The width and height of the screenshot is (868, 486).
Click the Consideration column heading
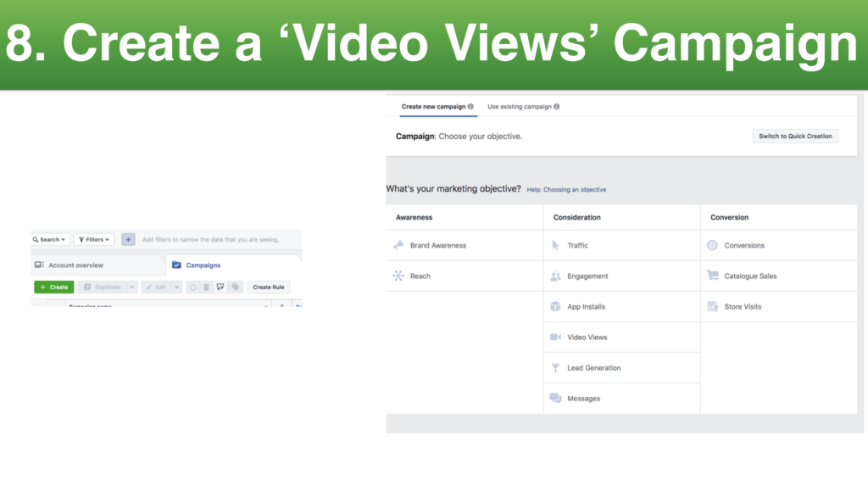(576, 217)
